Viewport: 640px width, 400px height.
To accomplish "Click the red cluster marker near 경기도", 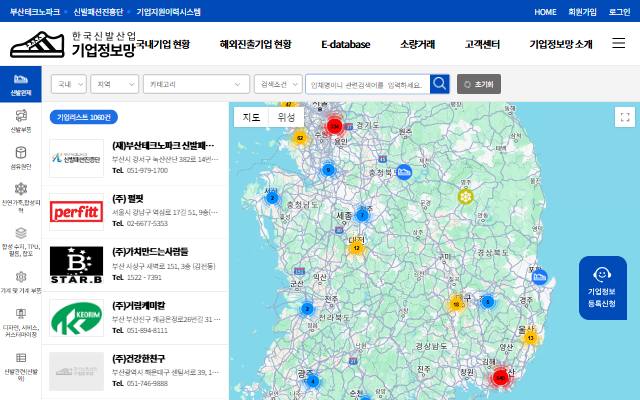I will pos(335,127).
